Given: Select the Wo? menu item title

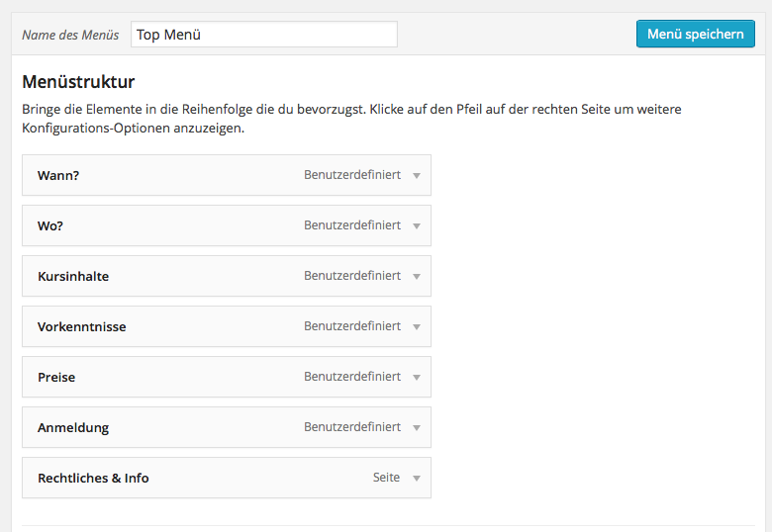Looking at the screenshot, I should tap(50, 225).
